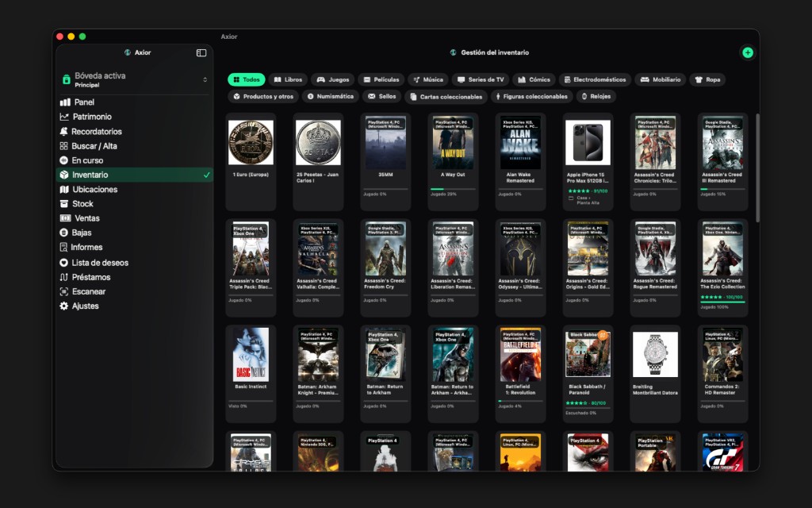Open Battlefield 1: Revolution cover
Screen dimensions: 812x508
(x=520, y=355)
